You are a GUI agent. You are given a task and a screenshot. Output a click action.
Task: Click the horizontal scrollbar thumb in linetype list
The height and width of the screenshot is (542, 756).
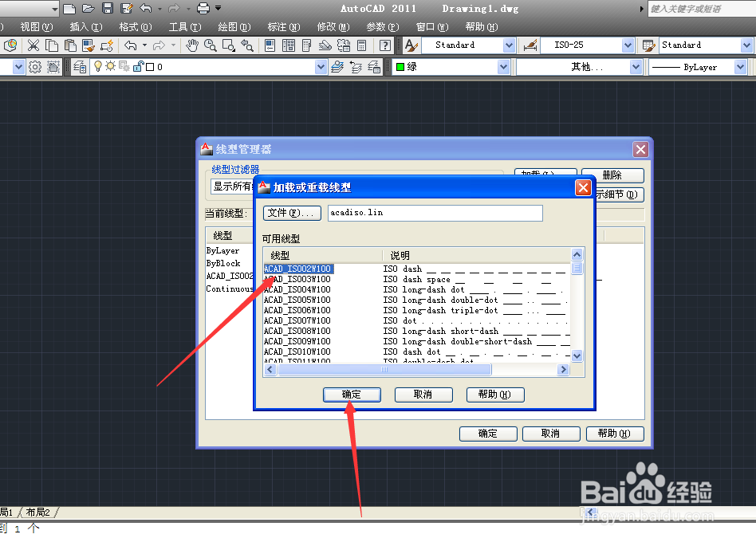(384, 370)
